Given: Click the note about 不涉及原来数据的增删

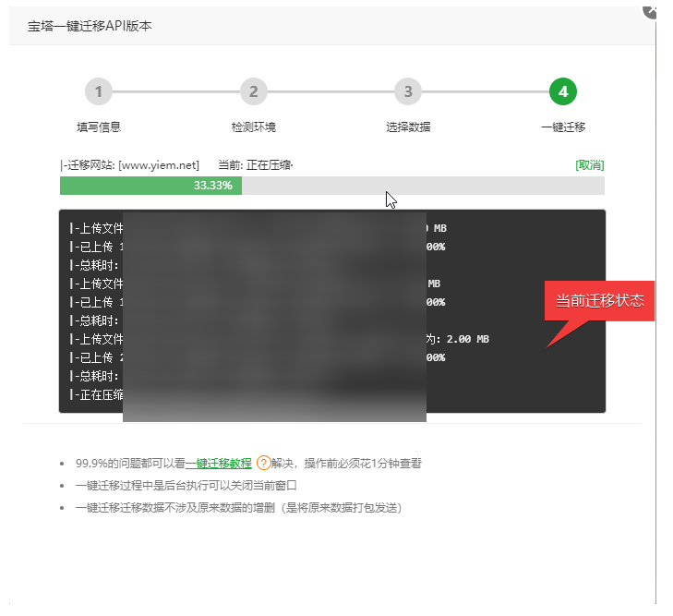Looking at the screenshot, I should (238, 508).
